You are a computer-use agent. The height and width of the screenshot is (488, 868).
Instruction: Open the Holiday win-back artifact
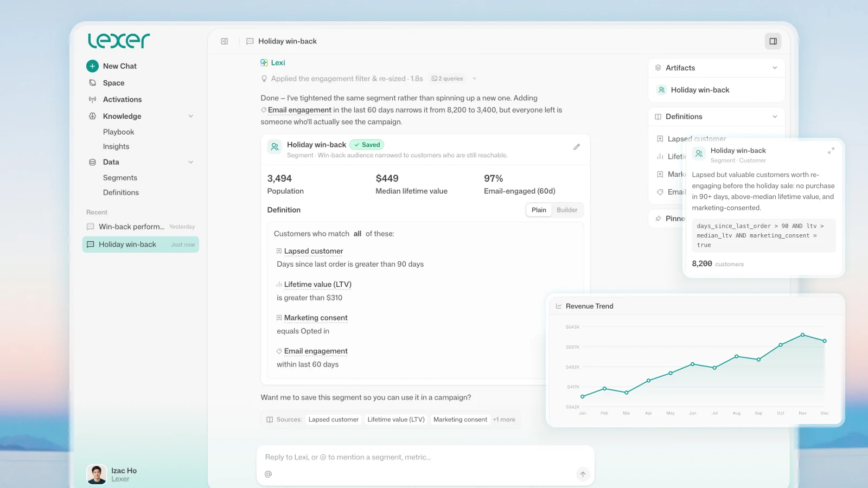point(700,90)
